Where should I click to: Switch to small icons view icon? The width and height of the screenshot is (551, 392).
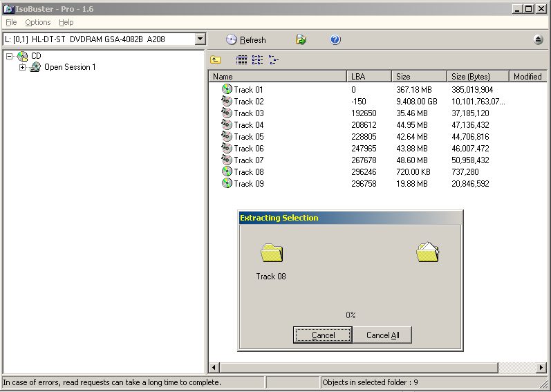click(x=257, y=60)
